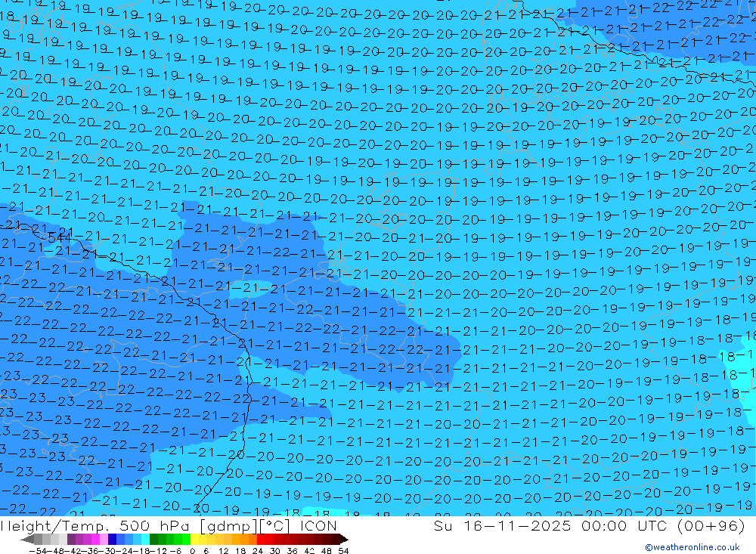Pick the lightest yellow swatch above the 0 label

click(x=194, y=539)
